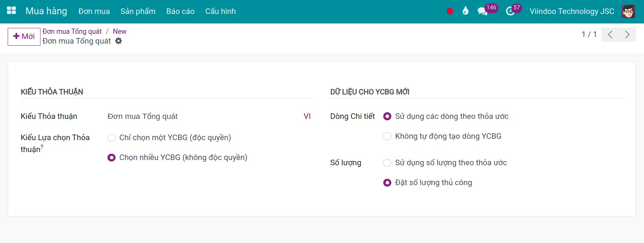The height and width of the screenshot is (243, 644).
Task: Click the VI translation button
Action: coord(307,116)
